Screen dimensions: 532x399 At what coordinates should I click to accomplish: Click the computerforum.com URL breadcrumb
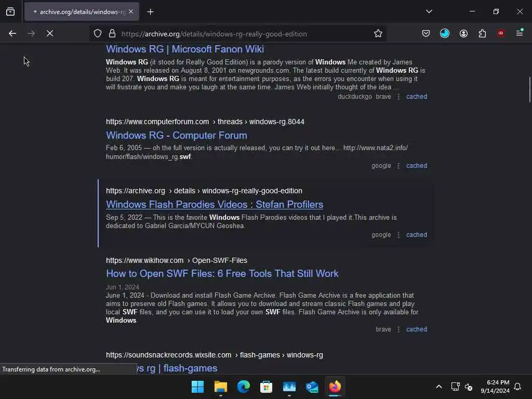pos(205,122)
